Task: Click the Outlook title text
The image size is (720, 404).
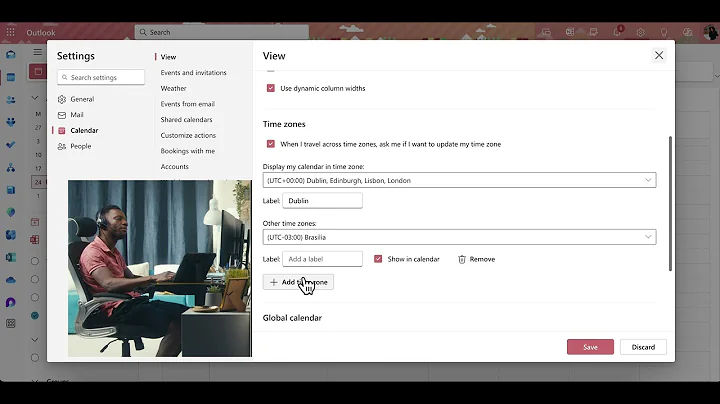Action: pyautogui.click(x=40, y=33)
